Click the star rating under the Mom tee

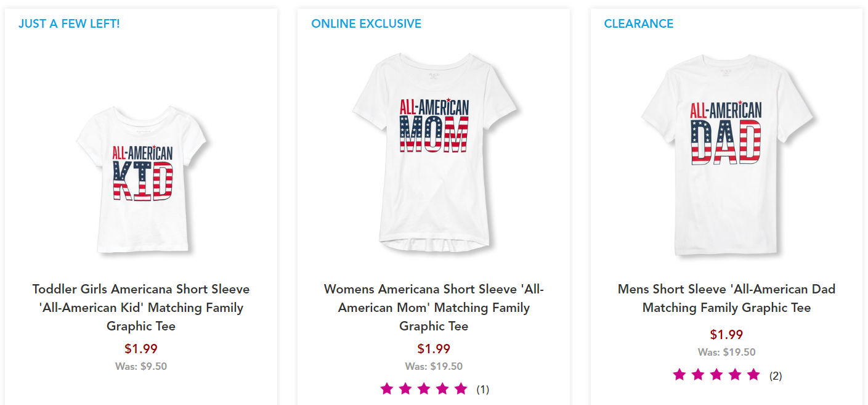pos(424,389)
